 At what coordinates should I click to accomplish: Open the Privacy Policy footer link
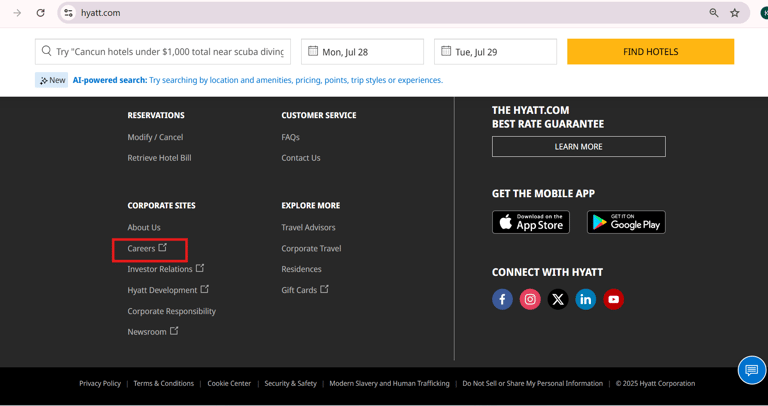(x=100, y=383)
